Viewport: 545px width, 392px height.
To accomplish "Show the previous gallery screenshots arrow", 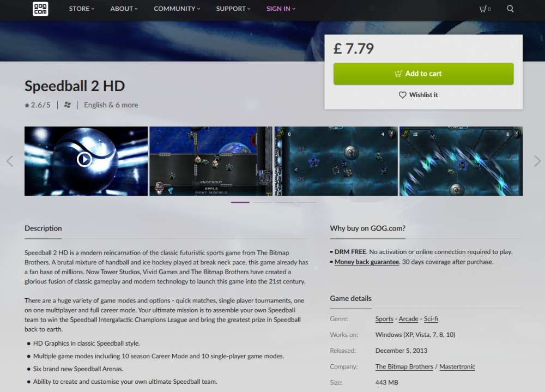I will pos(10,161).
